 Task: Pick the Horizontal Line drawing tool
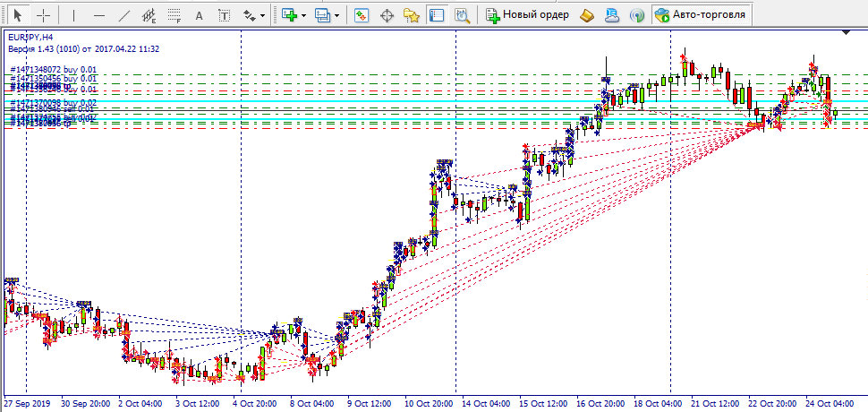(x=99, y=15)
